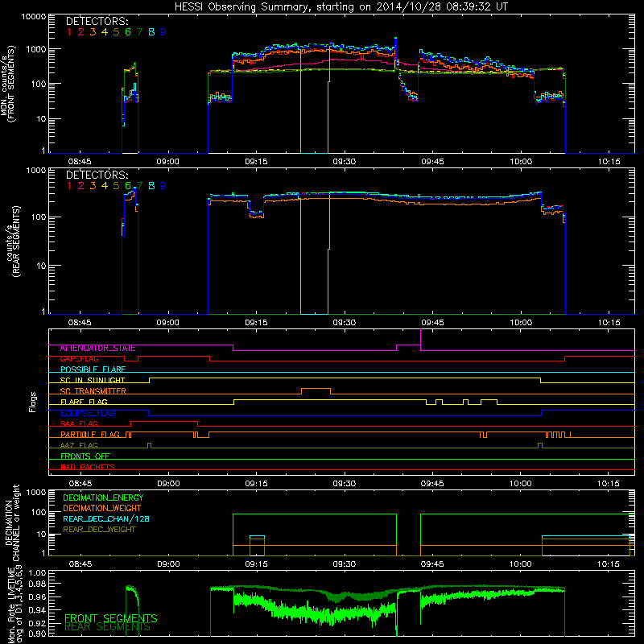Click the FRONTS_OFF flag label

click(x=85, y=456)
